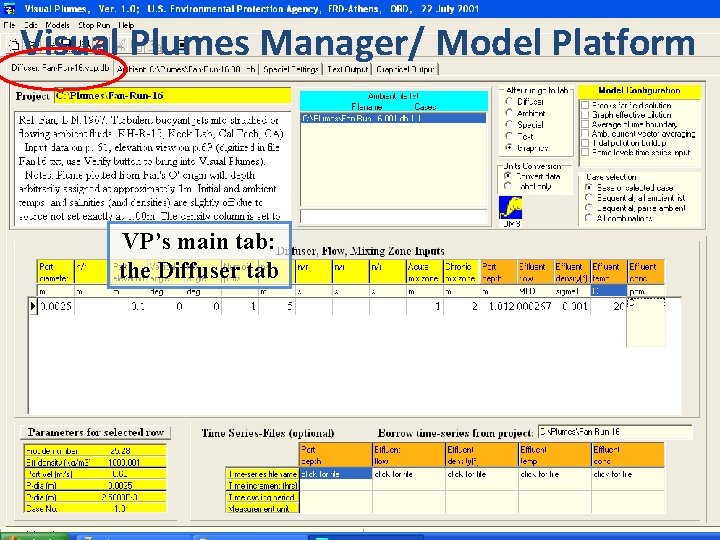This screenshot has width=720, height=540.
Task: Click 'click for file' under Effluent flow time series
Action: tap(409, 474)
